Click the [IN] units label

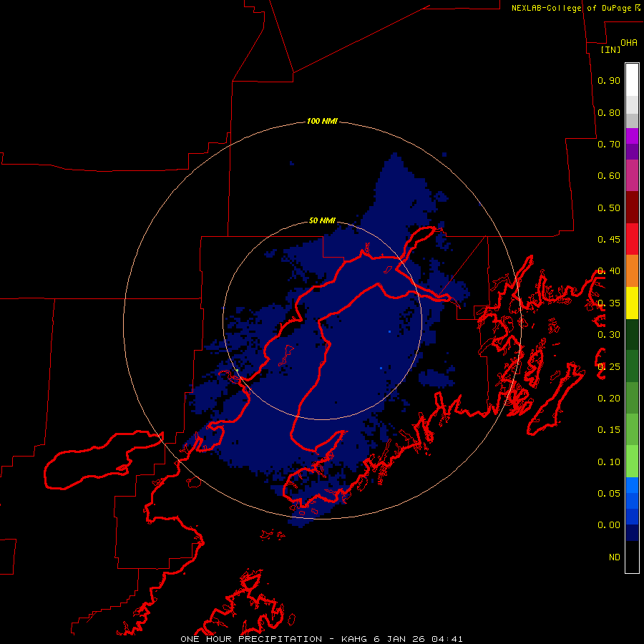(x=610, y=49)
